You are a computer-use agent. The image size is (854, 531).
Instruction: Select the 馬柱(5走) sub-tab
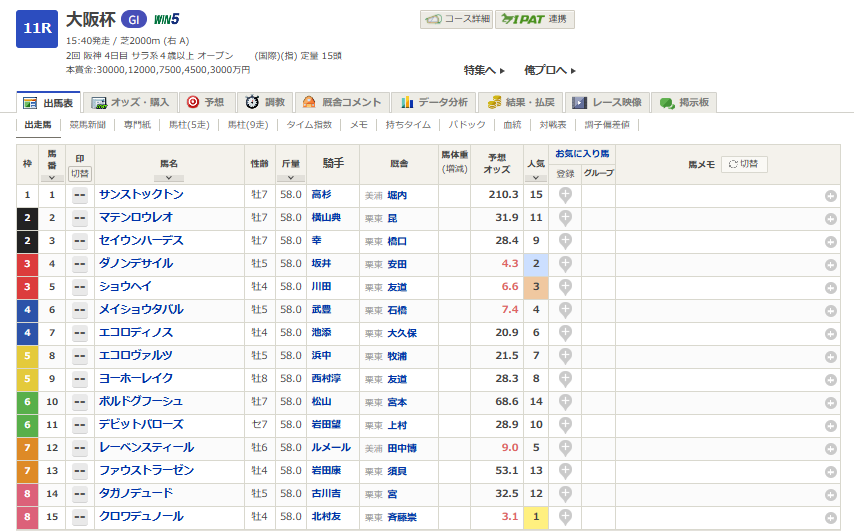pos(189,125)
